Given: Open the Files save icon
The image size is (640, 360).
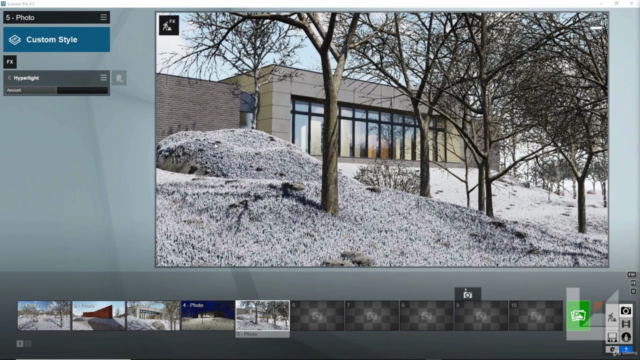Looking at the screenshot, I should click(x=612, y=337).
